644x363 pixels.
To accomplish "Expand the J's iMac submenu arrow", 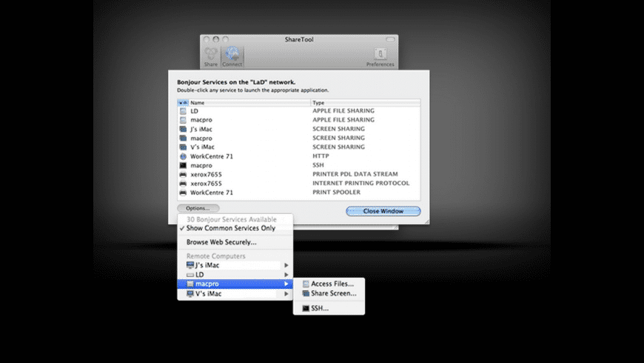I will coord(286,265).
